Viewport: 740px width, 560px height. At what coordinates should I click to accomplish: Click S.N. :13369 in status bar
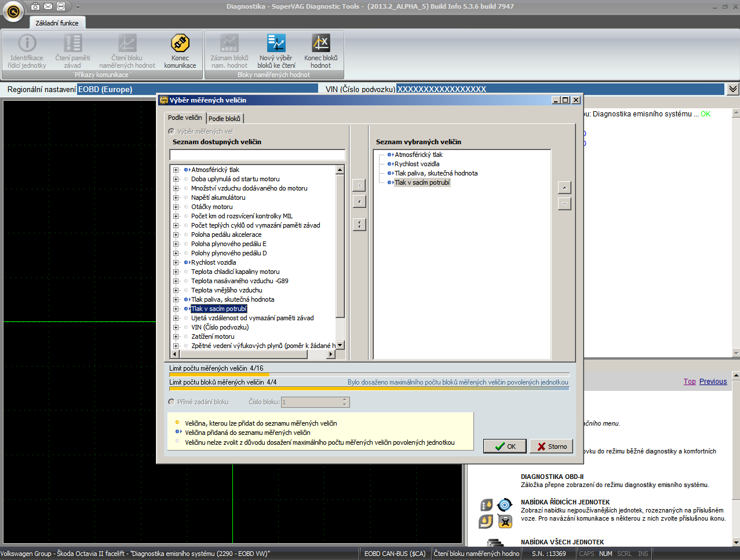tap(549, 554)
